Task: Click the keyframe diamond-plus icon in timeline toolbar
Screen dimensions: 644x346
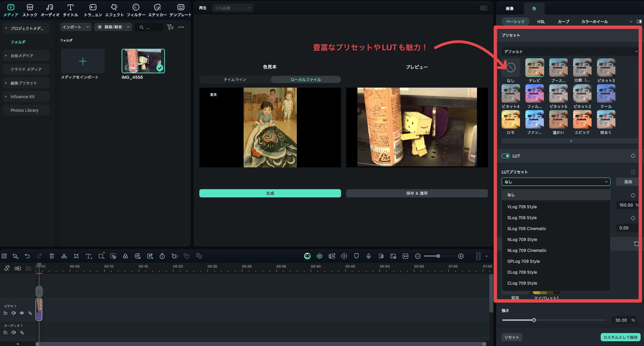Action: (174, 256)
